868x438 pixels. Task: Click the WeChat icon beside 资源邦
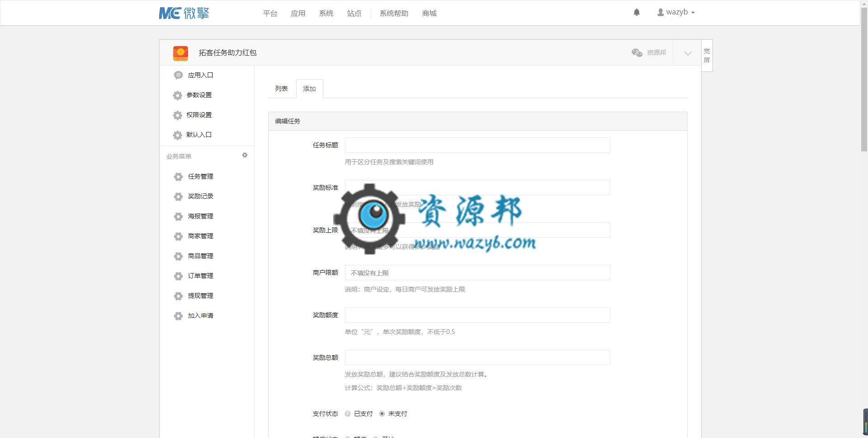click(x=637, y=52)
